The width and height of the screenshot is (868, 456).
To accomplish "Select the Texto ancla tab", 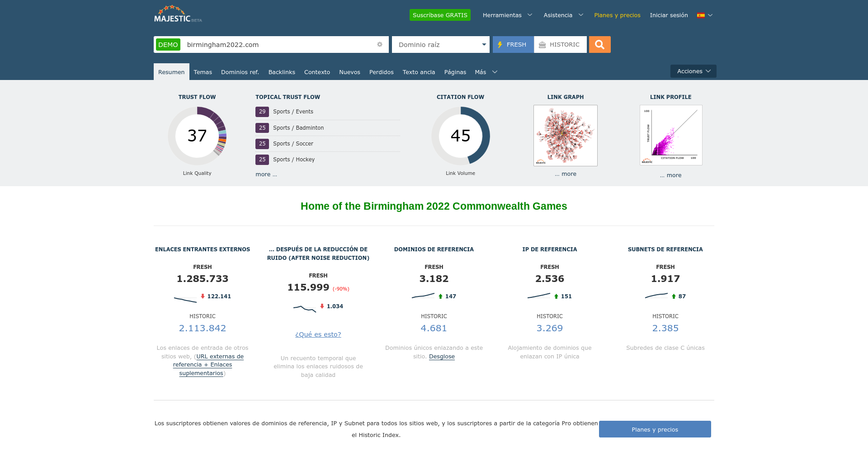I will pos(419,72).
